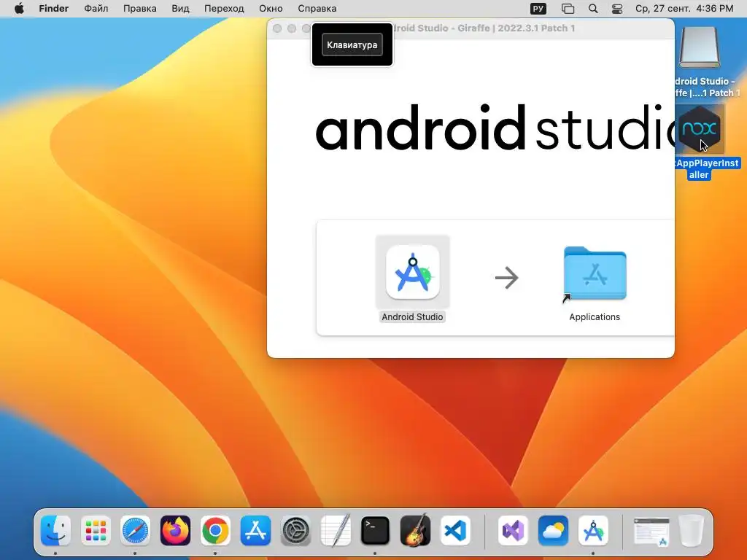Open the Переход menu
747x560 pixels.
[x=224, y=9]
